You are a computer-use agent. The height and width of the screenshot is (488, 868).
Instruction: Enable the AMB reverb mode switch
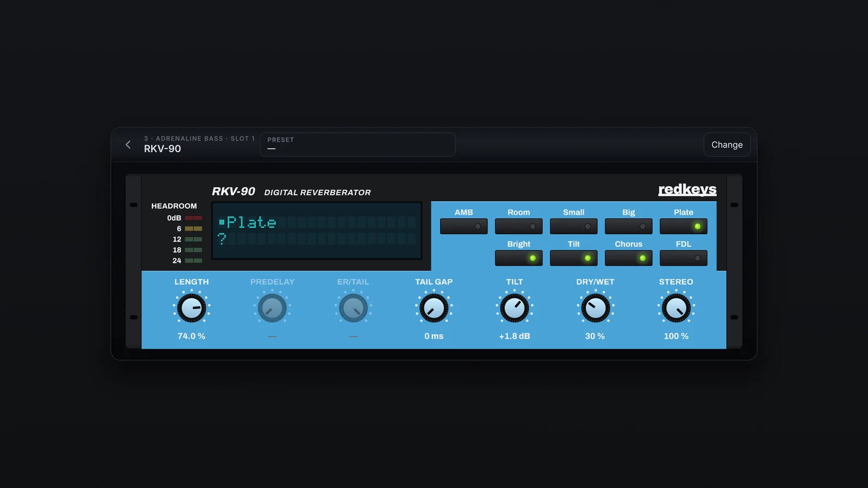click(464, 226)
